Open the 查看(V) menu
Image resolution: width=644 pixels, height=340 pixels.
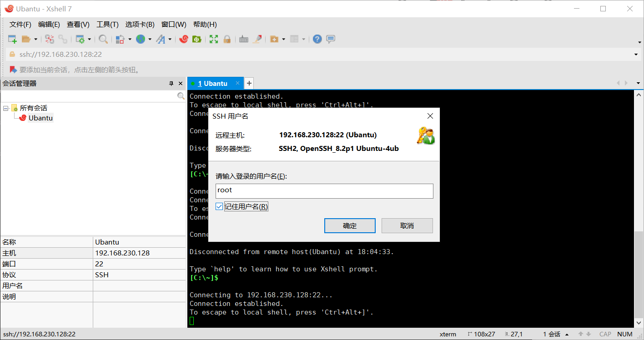click(78, 25)
